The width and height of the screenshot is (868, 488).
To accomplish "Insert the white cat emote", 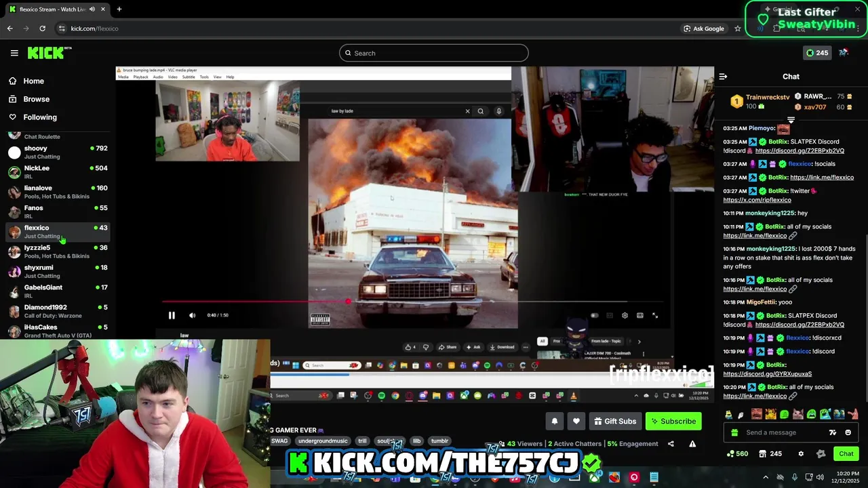I will (x=798, y=414).
